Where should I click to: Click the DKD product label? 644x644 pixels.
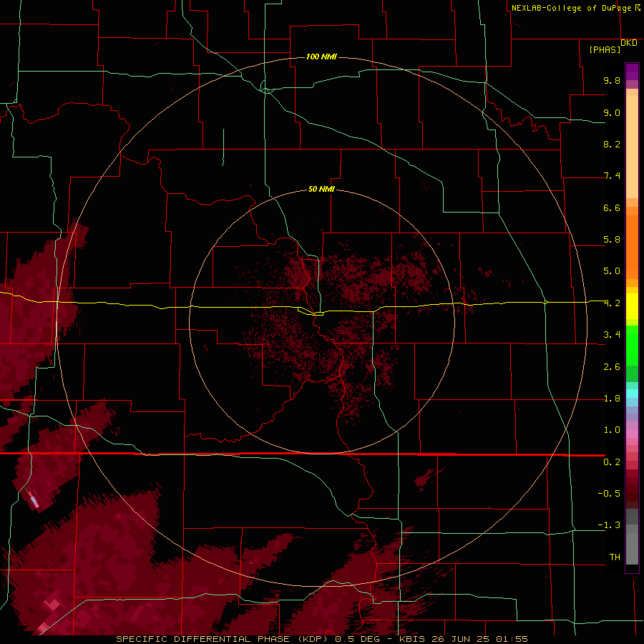pos(629,43)
